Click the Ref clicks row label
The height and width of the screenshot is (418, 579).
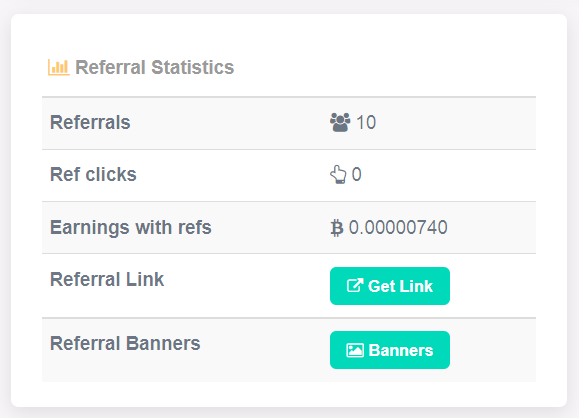93,174
